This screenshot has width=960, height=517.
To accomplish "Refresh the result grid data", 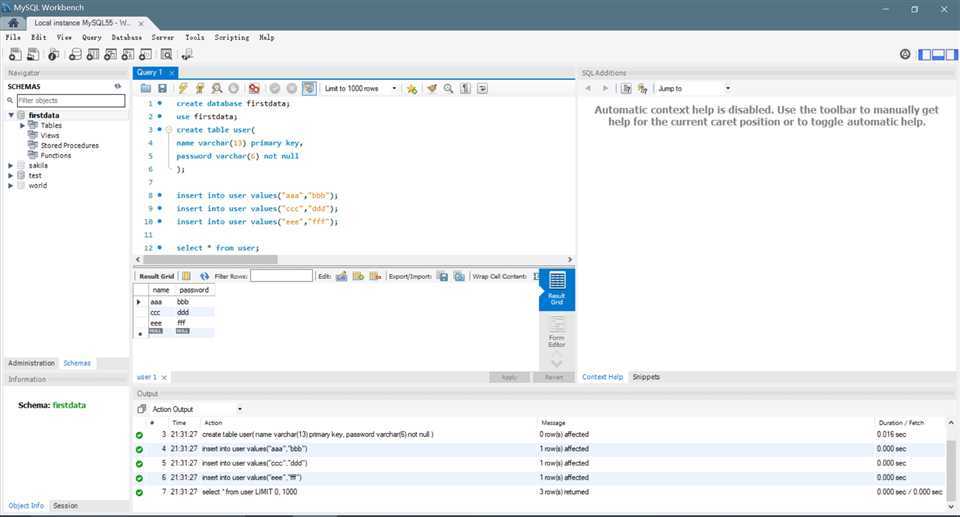I will coord(204,276).
